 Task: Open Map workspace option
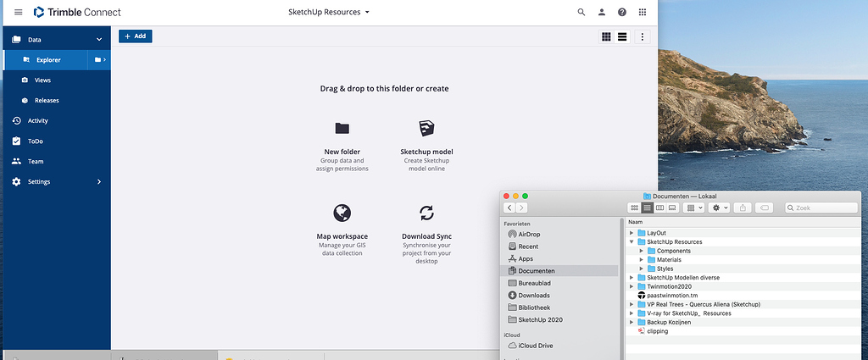tap(342, 236)
